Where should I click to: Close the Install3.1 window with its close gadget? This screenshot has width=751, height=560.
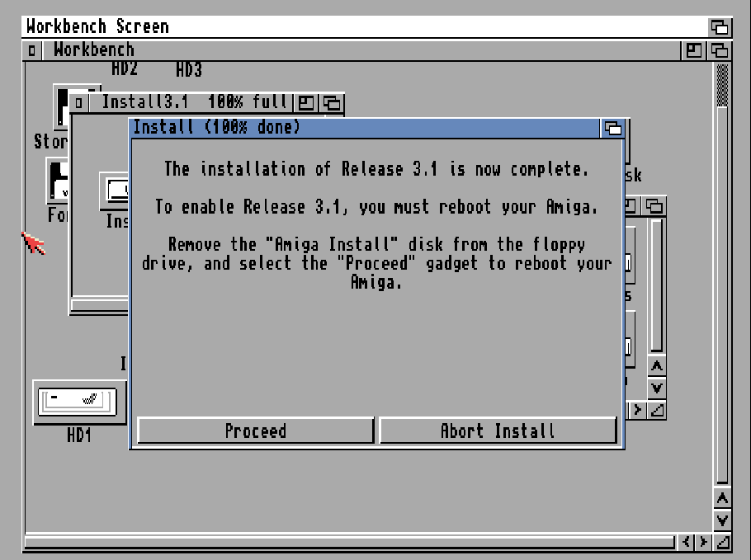click(x=79, y=102)
